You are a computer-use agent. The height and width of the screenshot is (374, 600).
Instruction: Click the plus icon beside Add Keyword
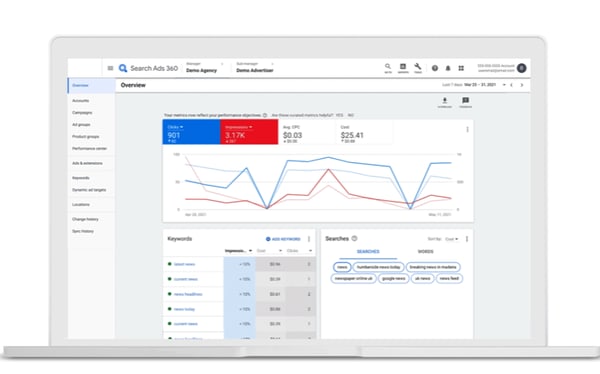point(268,239)
